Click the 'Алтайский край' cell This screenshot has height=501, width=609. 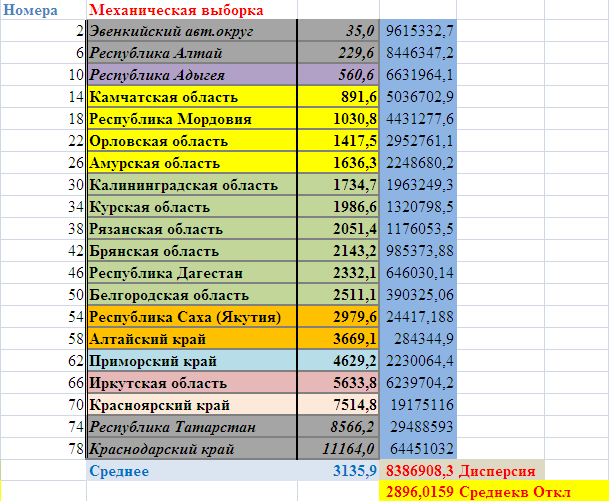[x=192, y=339]
